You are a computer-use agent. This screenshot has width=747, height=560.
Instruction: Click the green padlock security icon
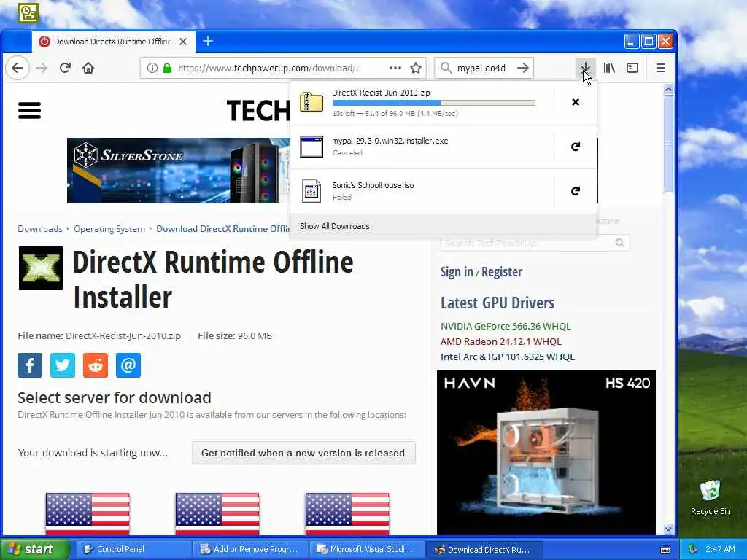[167, 68]
